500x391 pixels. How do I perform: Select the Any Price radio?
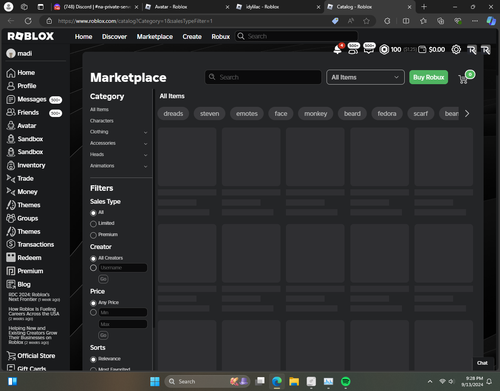93,303
